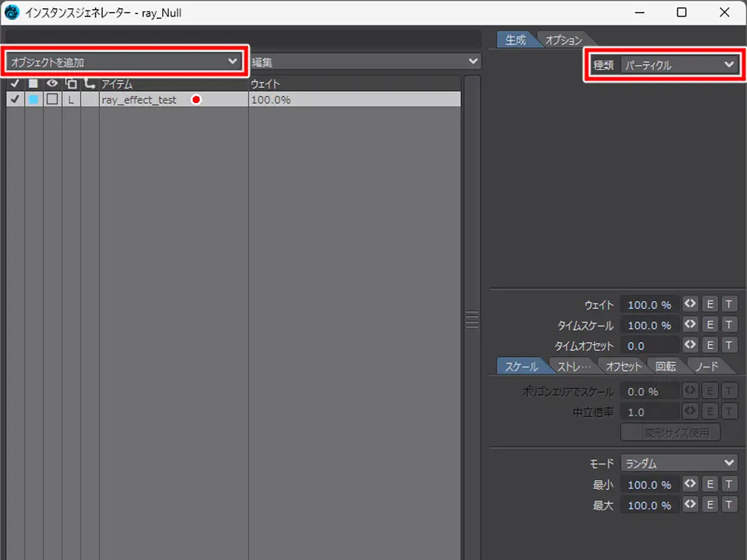Switch to the 回転 tab
Viewport: 747px width, 560px height.
click(666, 367)
